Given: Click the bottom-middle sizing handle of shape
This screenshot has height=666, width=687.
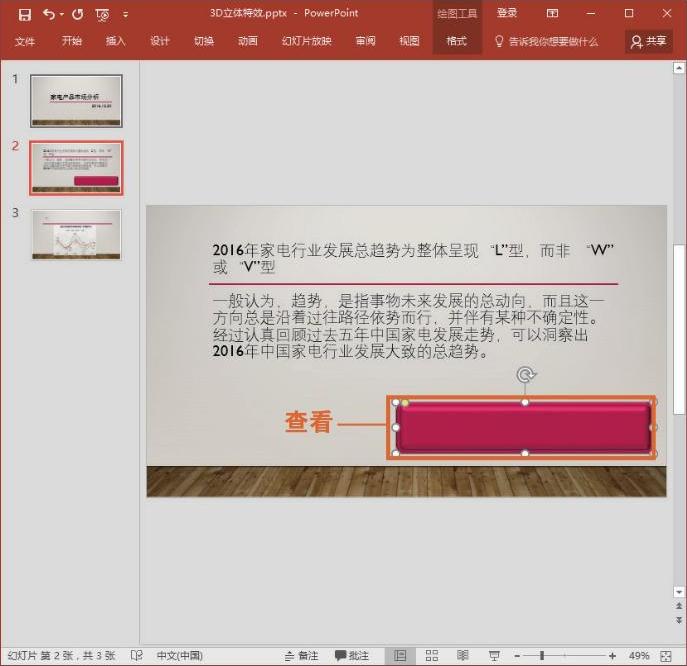Looking at the screenshot, I should coord(525,453).
